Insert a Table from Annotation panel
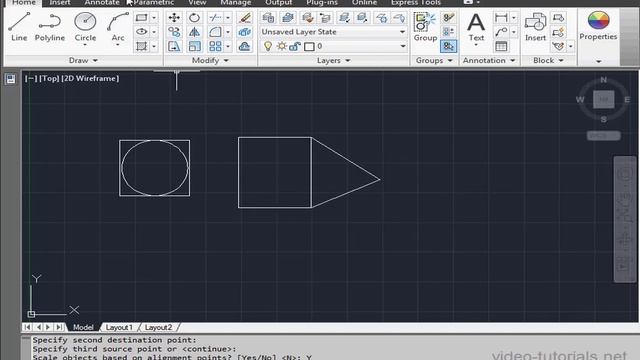This screenshot has width=640, height=360. pos(501,46)
